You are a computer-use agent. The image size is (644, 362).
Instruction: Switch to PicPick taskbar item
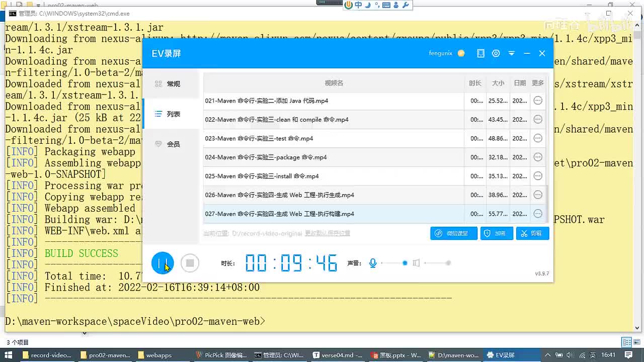[221, 355]
